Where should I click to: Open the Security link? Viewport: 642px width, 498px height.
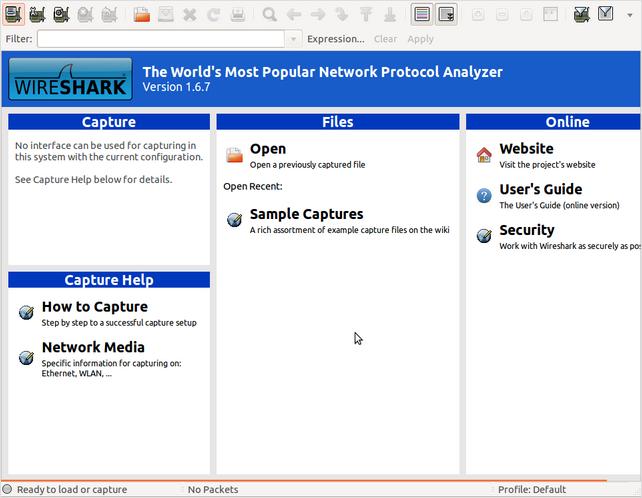(527, 230)
